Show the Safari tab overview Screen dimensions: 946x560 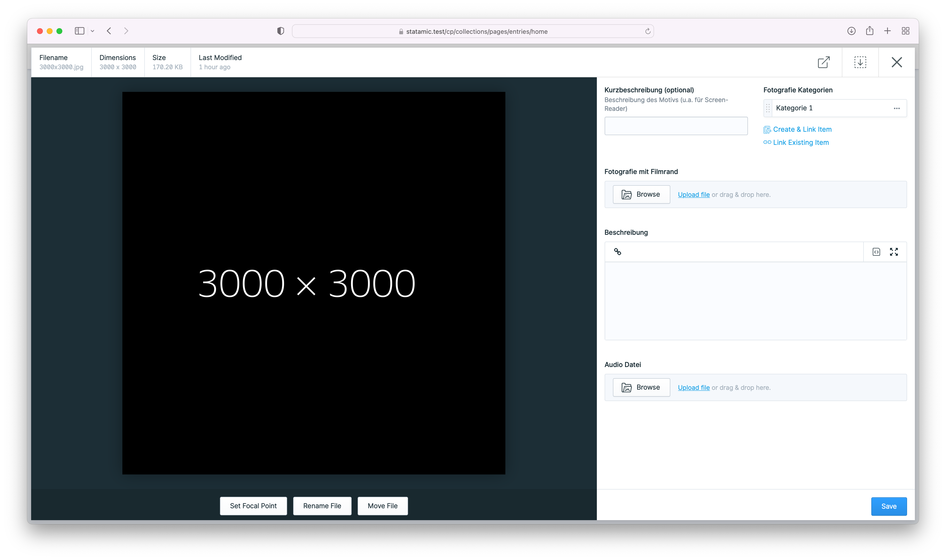(x=906, y=31)
